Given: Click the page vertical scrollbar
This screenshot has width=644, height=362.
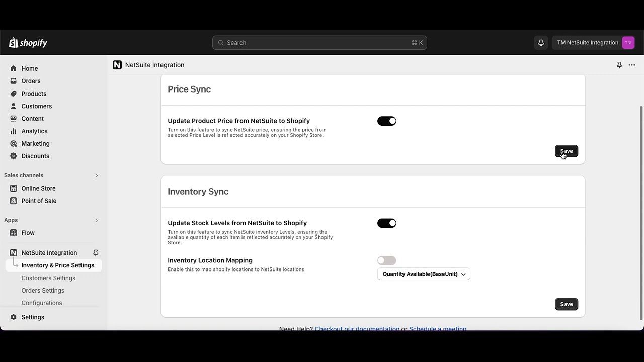Looking at the screenshot, I should click(x=641, y=213).
